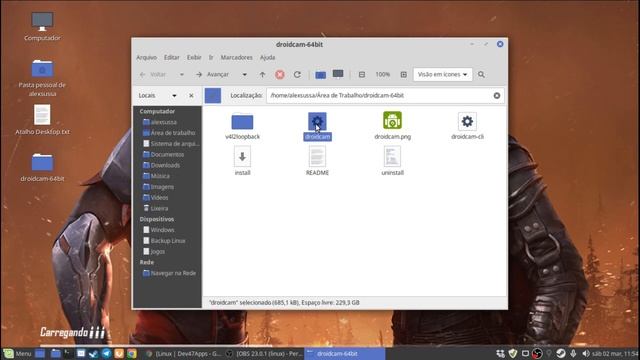Reload the current folder view

pyautogui.click(x=297, y=75)
